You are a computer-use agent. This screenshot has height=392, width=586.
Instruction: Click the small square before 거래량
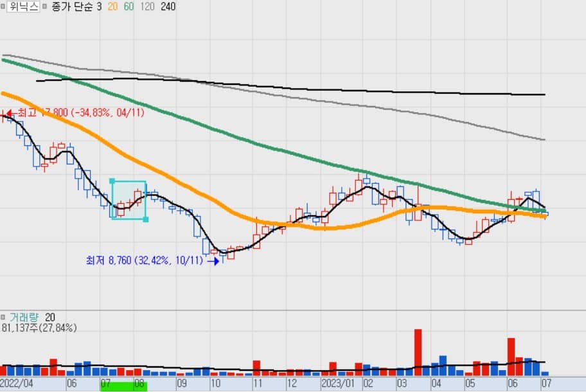3,317
